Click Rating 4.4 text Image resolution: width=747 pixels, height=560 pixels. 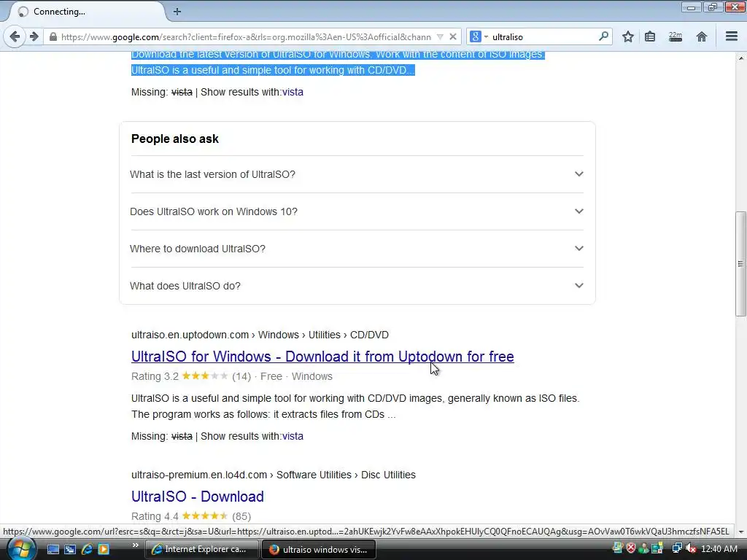155,516
